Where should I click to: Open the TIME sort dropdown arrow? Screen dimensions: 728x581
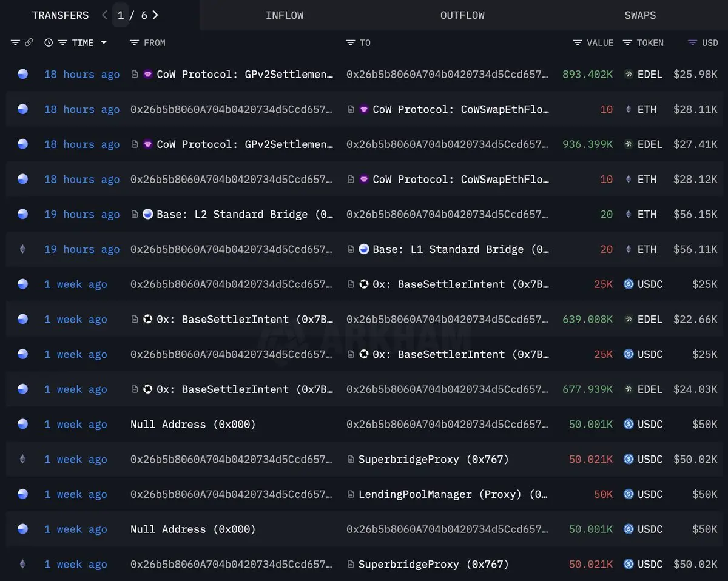click(x=104, y=42)
